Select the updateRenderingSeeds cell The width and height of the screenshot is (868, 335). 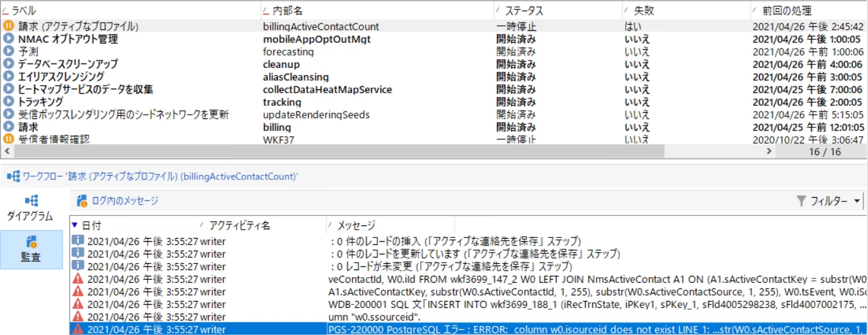pos(316,114)
